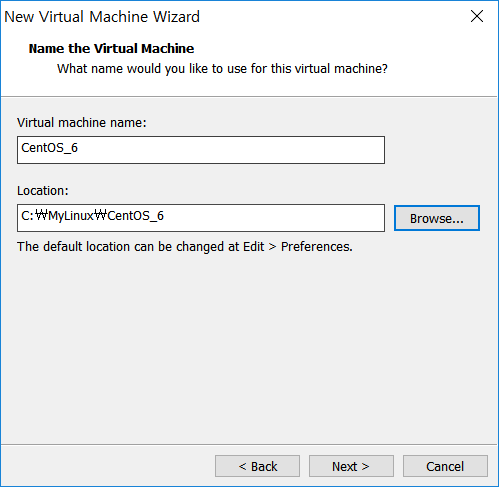Viewport: 499px width, 487px height.
Task: Close the New Virtual Machine Wizard dialog
Action: coord(477,16)
